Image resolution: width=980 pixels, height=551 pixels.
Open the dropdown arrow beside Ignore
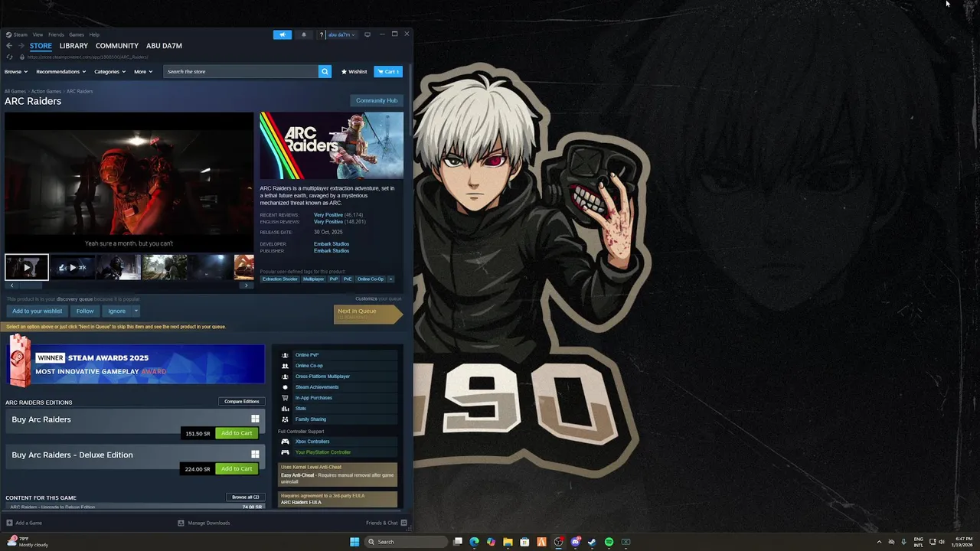136,311
